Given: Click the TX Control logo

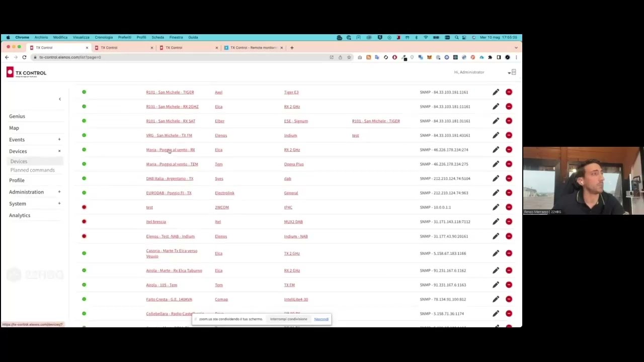Looking at the screenshot, I should (x=26, y=73).
